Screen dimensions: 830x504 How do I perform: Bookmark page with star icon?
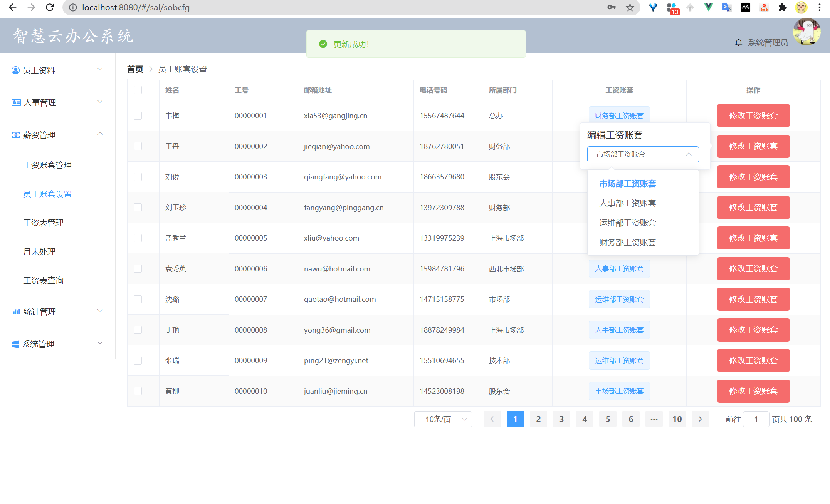click(630, 7)
